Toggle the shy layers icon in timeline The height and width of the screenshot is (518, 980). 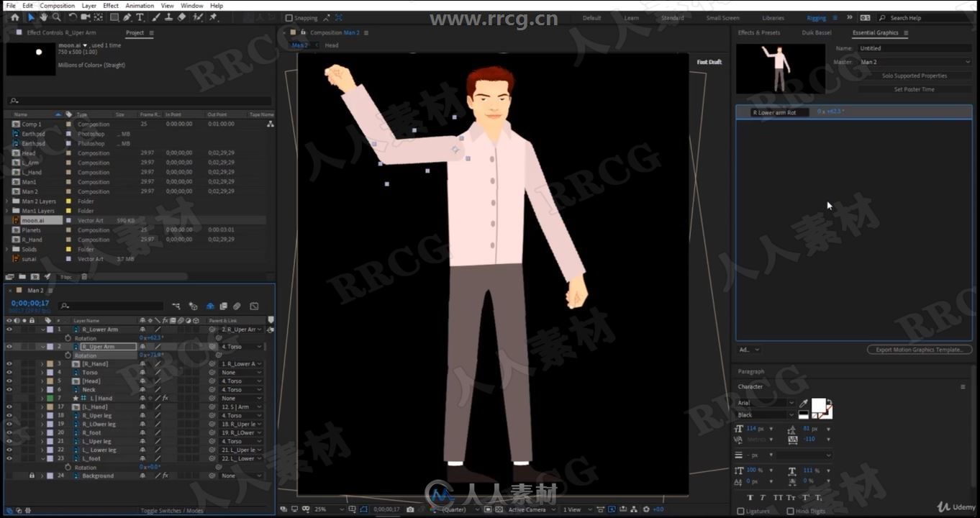click(210, 306)
